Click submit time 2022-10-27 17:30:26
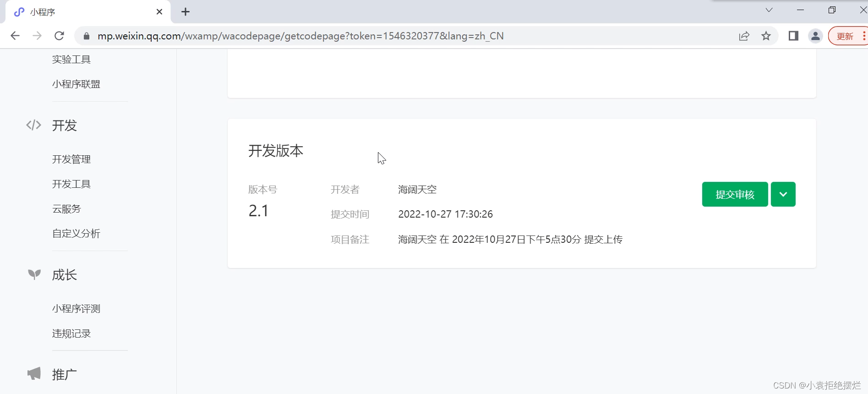This screenshot has height=394, width=868. (x=445, y=214)
